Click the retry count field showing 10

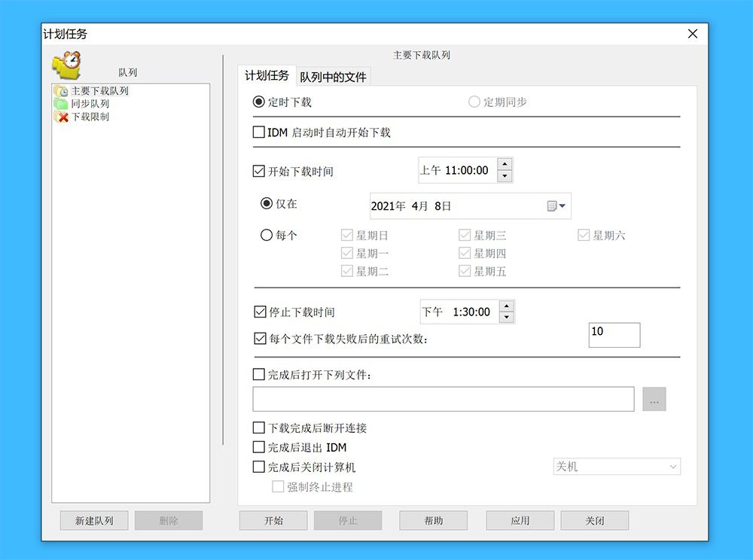click(x=614, y=335)
